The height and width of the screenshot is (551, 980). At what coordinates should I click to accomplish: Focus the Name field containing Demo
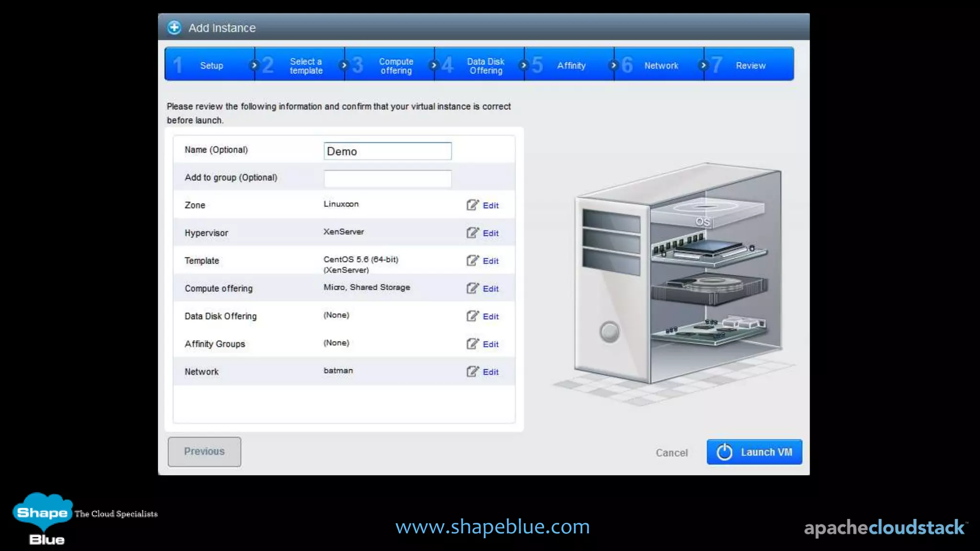tap(388, 151)
